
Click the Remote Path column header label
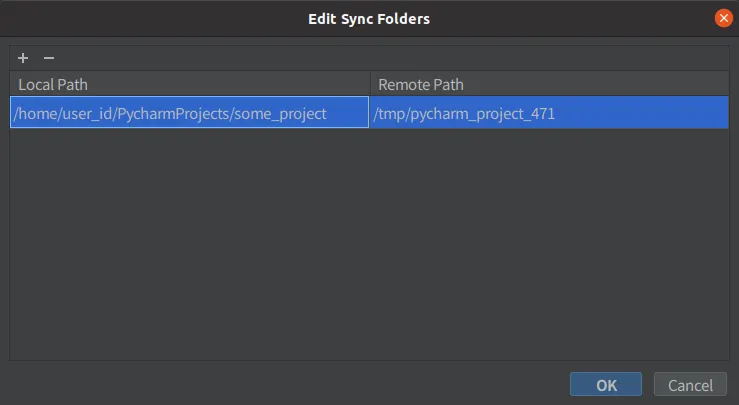421,85
